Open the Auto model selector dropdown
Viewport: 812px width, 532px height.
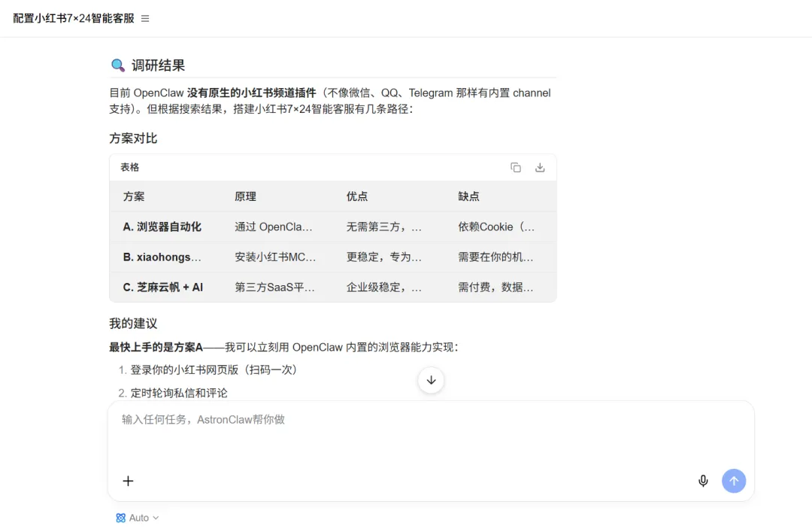tap(138, 518)
